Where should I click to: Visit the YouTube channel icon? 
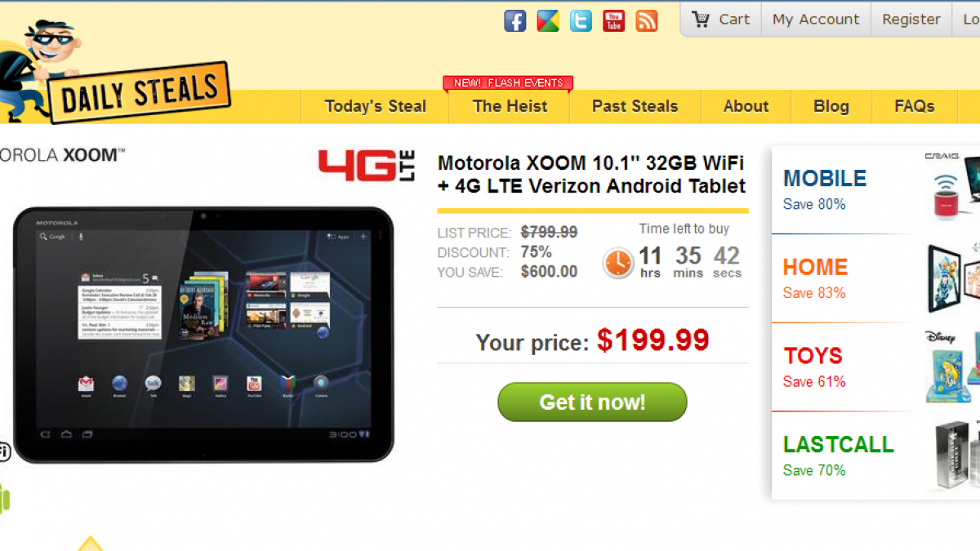[614, 20]
